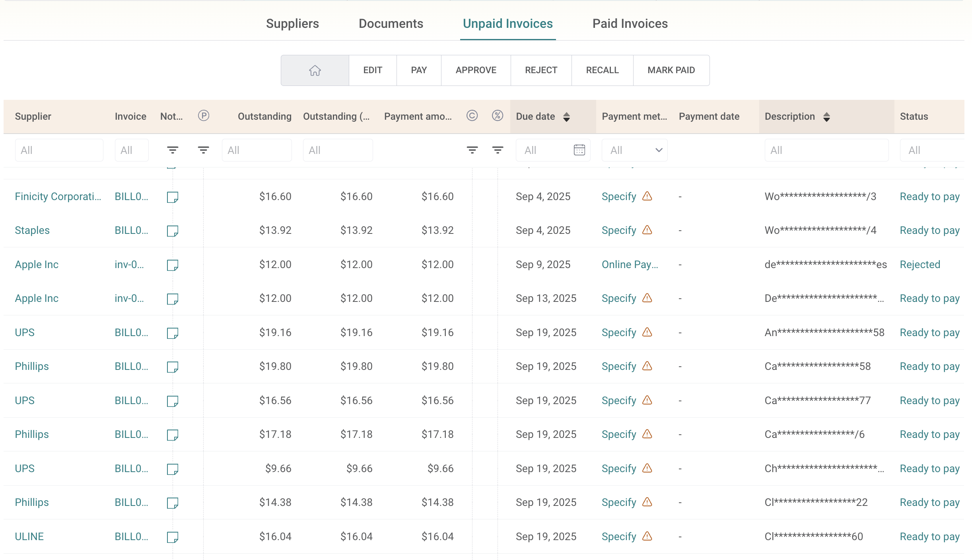Image resolution: width=972 pixels, height=560 pixels.
Task: Click warning icon in Apple Inc Sep 13 row
Action: click(647, 298)
